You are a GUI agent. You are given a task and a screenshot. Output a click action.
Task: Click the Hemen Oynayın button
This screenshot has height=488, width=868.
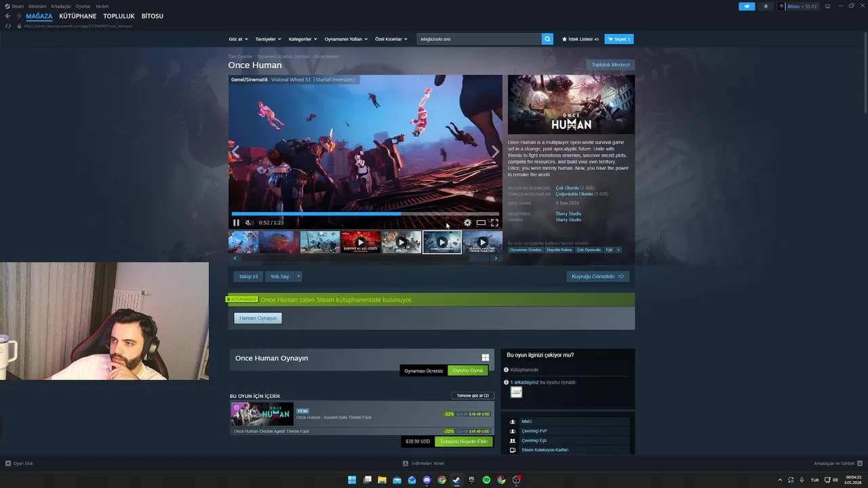[258, 318]
